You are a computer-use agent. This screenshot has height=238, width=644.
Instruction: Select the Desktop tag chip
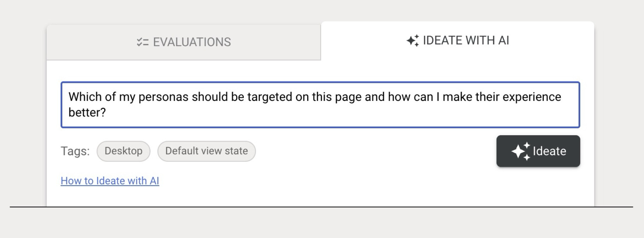pyautogui.click(x=123, y=151)
